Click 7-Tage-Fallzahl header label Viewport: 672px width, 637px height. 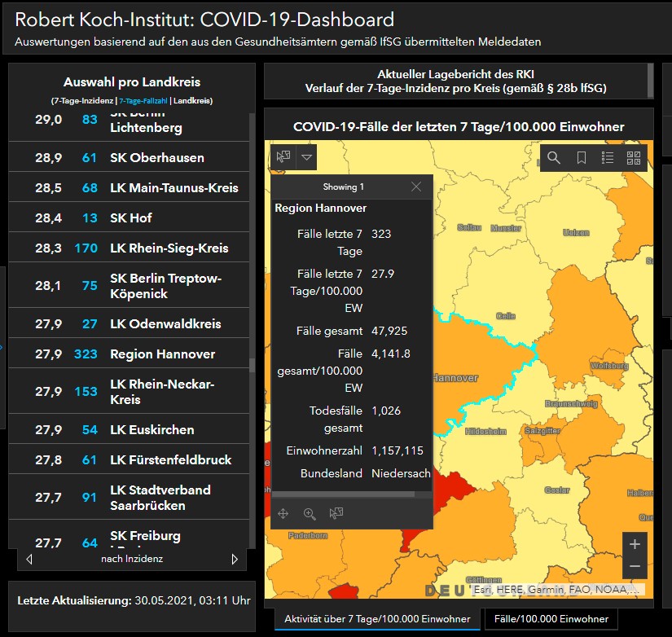(143, 101)
